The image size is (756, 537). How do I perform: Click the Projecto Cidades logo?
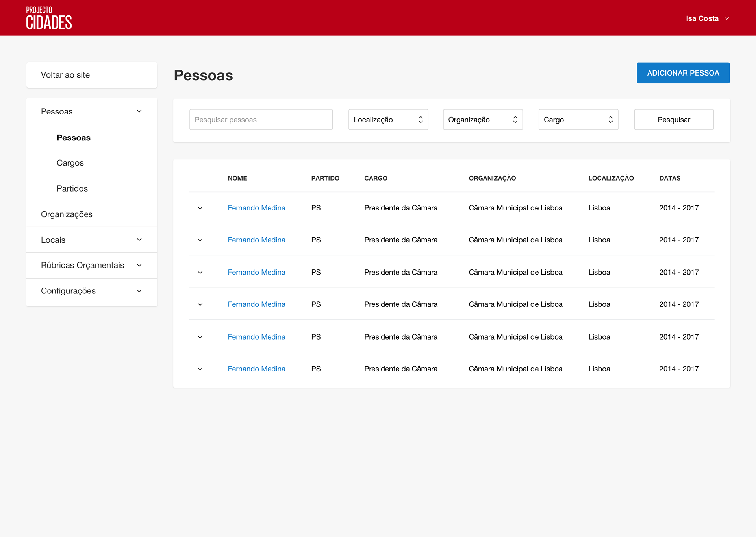click(49, 18)
